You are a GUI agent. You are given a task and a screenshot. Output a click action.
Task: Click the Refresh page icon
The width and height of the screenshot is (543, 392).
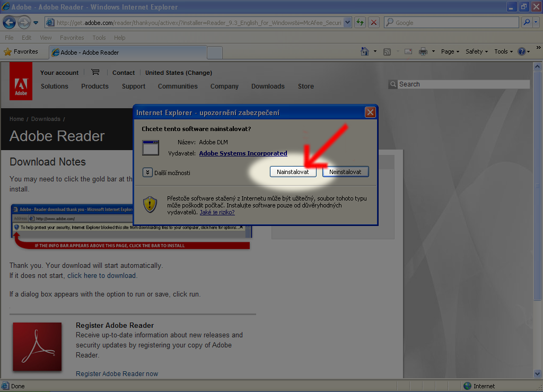click(x=360, y=23)
